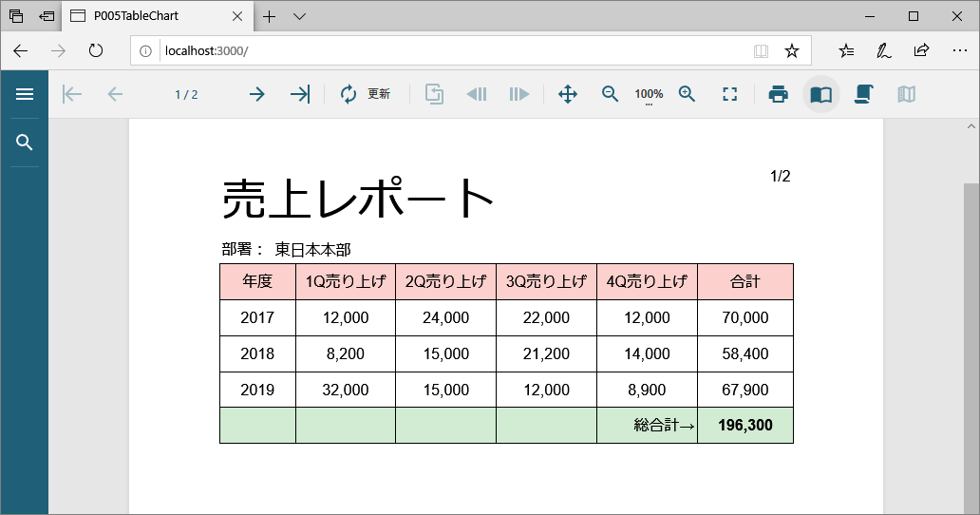This screenshot has width=980, height=515.
Task: Click the vertical scrollbar up arrow
Action: coord(971,126)
